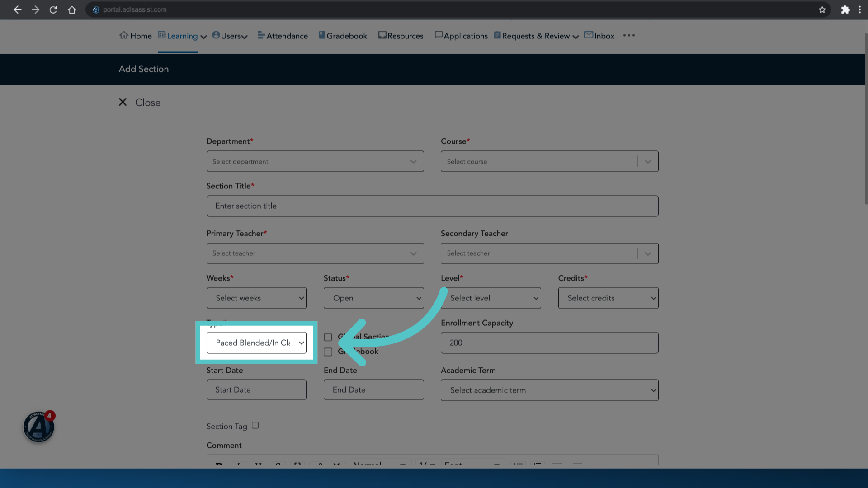Go to browser home page icon
Image resolution: width=868 pixels, height=488 pixels.
pyautogui.click(x=72, y=9)
